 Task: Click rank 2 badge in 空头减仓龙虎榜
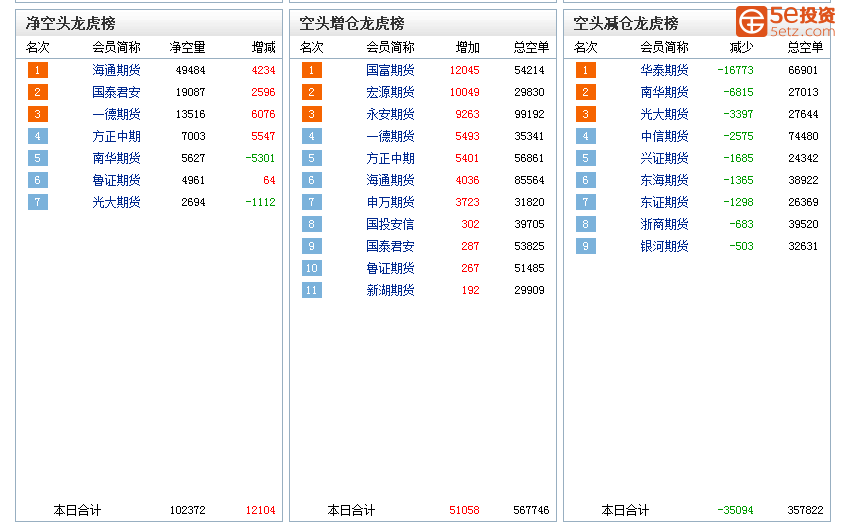(585, 92)
